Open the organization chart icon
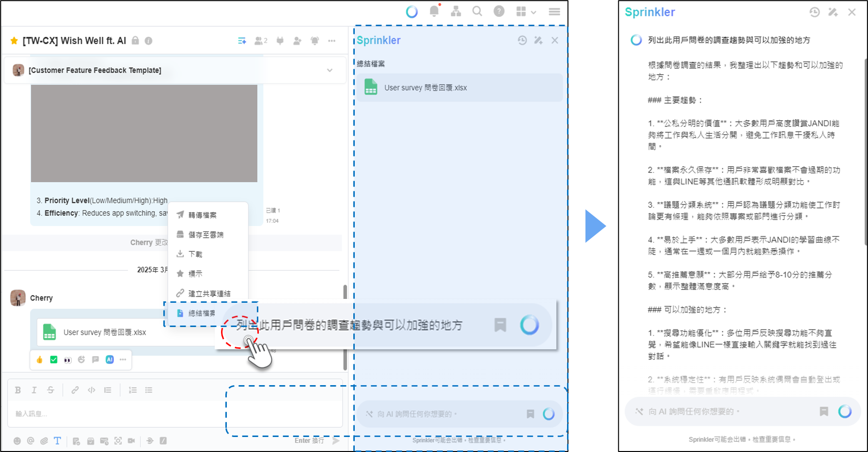The height and width of the screenshot is (452, 868). [x=456, y=11]
